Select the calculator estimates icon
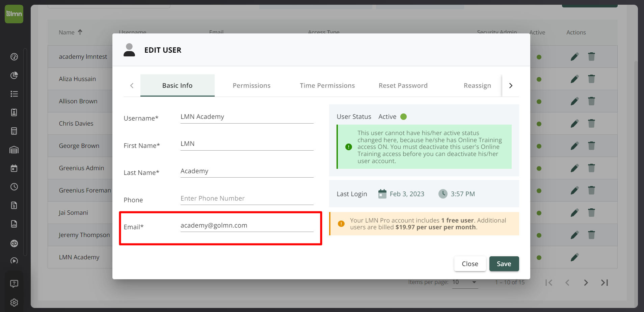 [14, 131]
